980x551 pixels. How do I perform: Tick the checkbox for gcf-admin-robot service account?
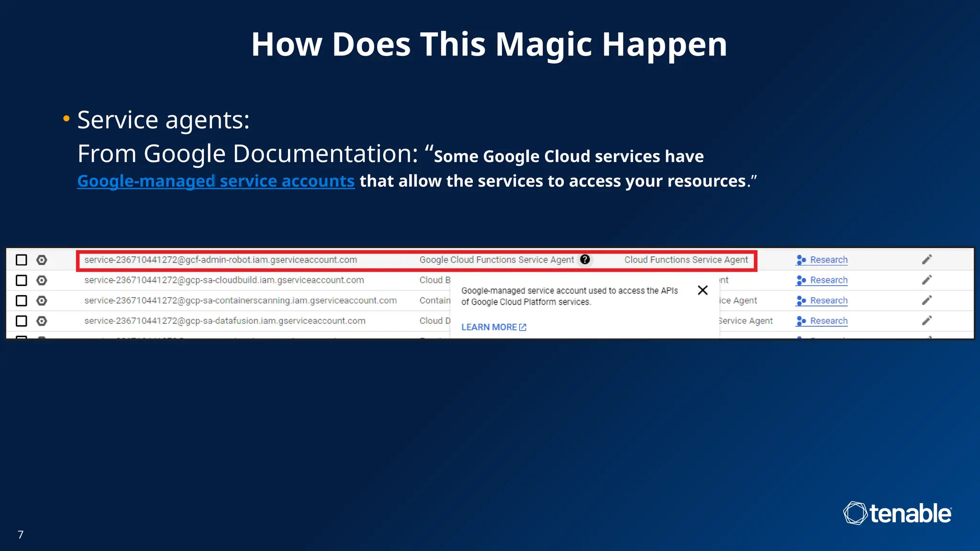[21, 260]
